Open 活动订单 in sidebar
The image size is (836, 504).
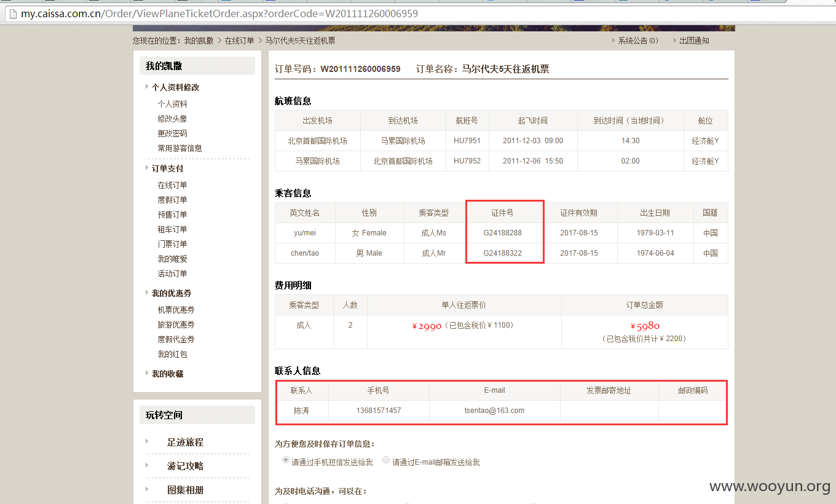point(172,274)
